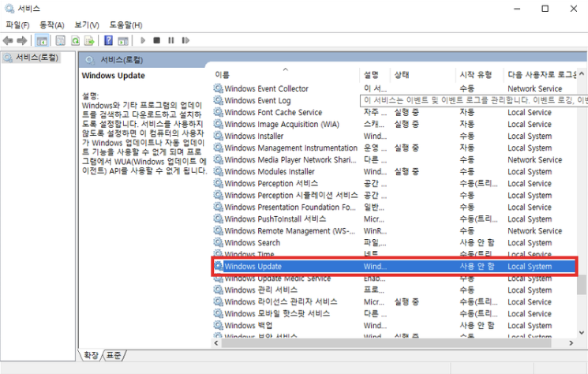Screen dimensions: 588x374
Task: Click the Back arrow toolbar icon
Action: [8, 40]
